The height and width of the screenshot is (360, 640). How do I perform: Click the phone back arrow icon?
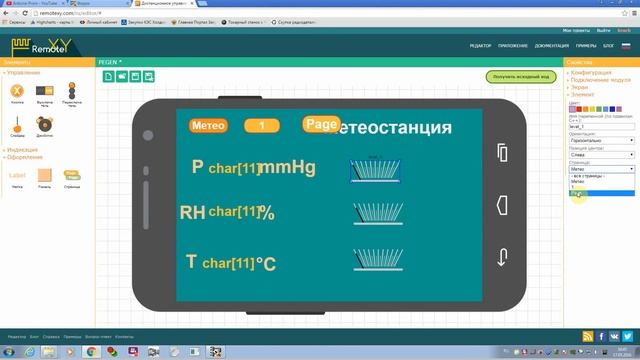point(502,257)
